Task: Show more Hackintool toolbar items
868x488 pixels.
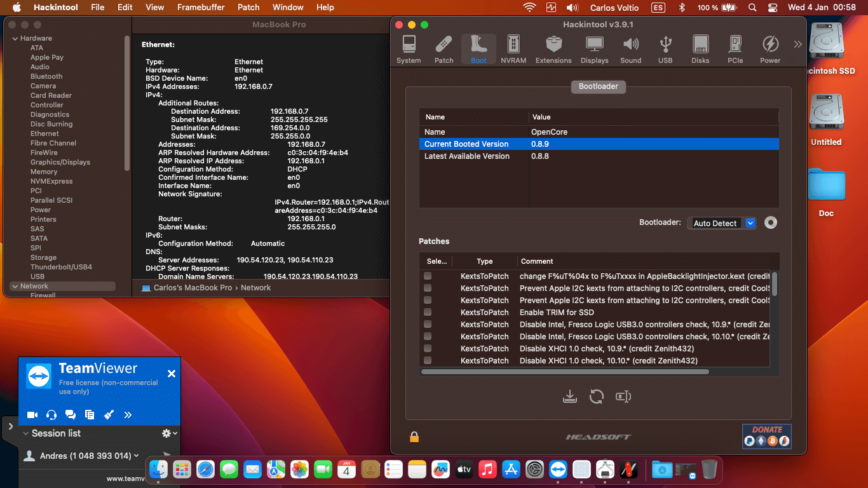Action: pyautogui.click(x=797, y=44)
